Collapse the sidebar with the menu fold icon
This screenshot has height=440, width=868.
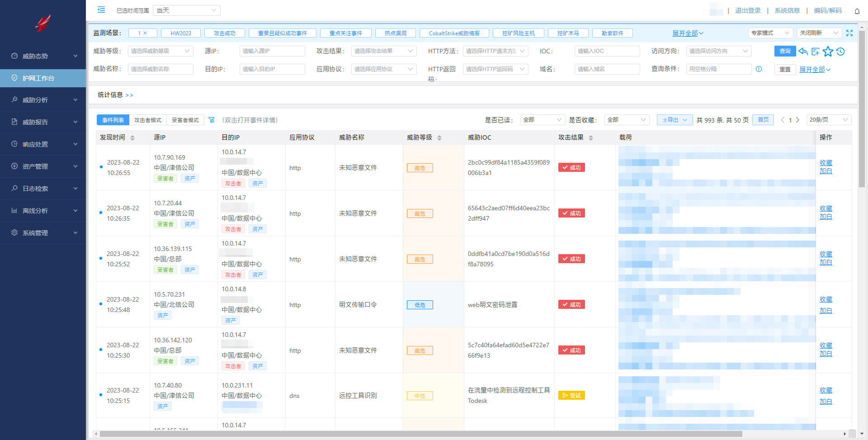tap(101, 10)
